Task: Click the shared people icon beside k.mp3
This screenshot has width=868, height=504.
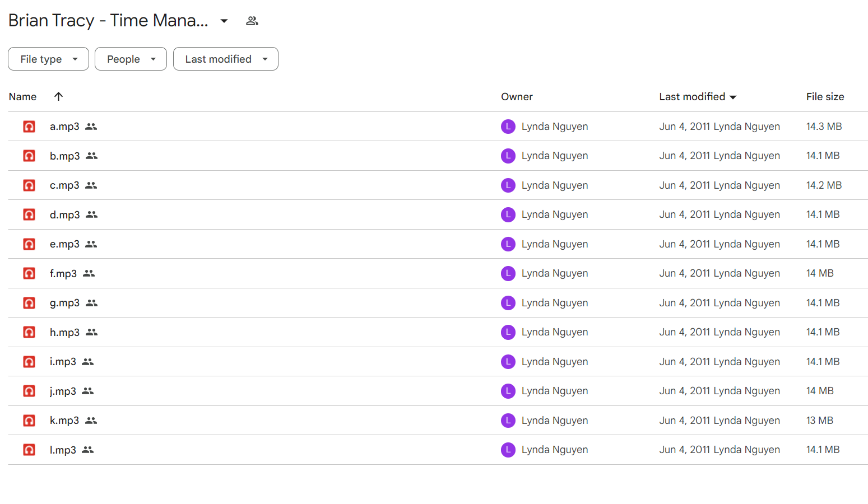Action: click(x=91, y=421)
